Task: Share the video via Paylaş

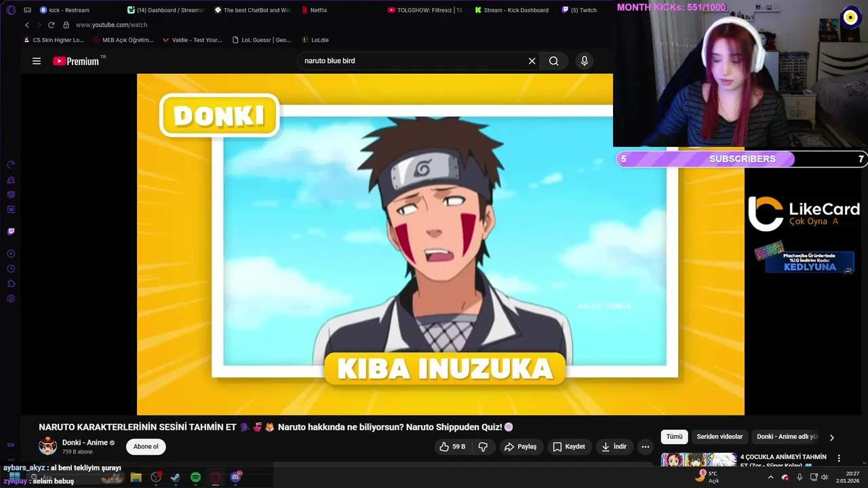Action: (x=521, y=447)
